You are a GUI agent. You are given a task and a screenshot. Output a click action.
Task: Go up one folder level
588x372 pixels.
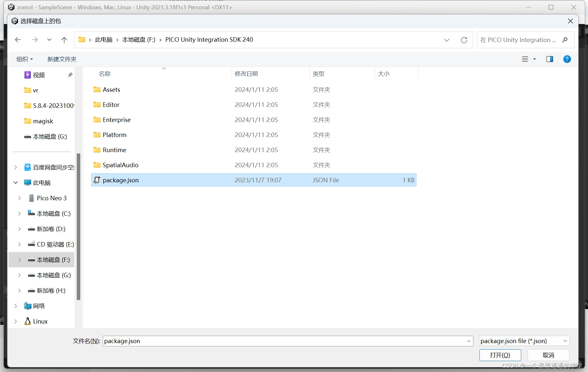tap(64, 40)
